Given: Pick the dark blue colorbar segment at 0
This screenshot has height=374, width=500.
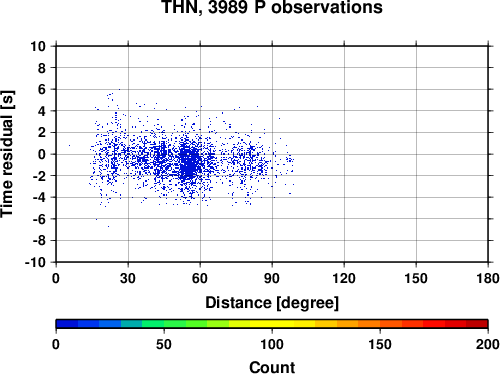Looking at the screenshot, I should [x=67, y=324].
